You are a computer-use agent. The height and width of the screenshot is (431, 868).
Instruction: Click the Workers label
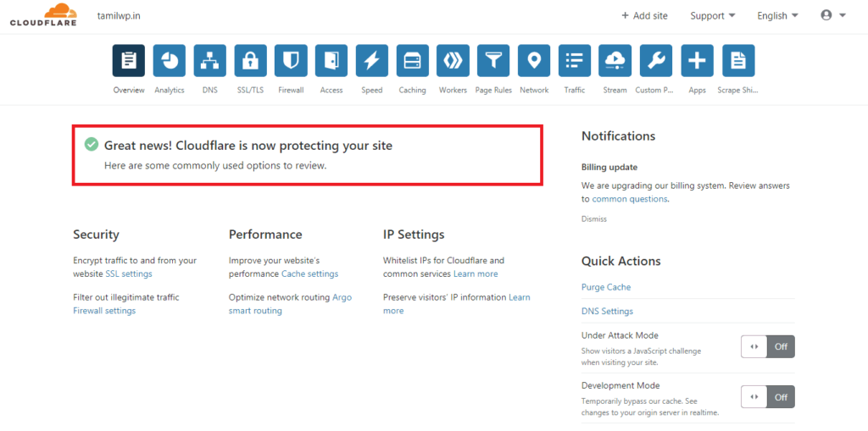pos(453,91)
